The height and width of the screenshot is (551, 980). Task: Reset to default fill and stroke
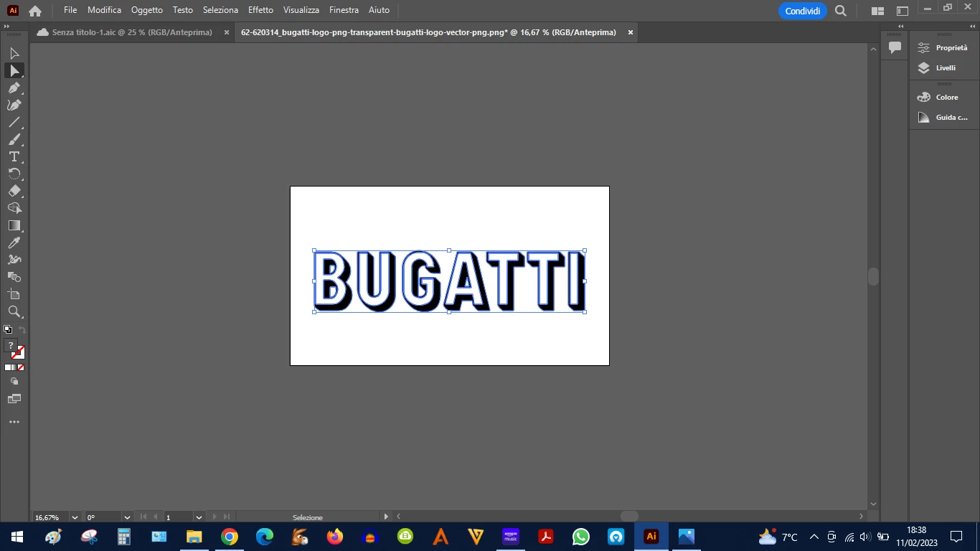8,330
